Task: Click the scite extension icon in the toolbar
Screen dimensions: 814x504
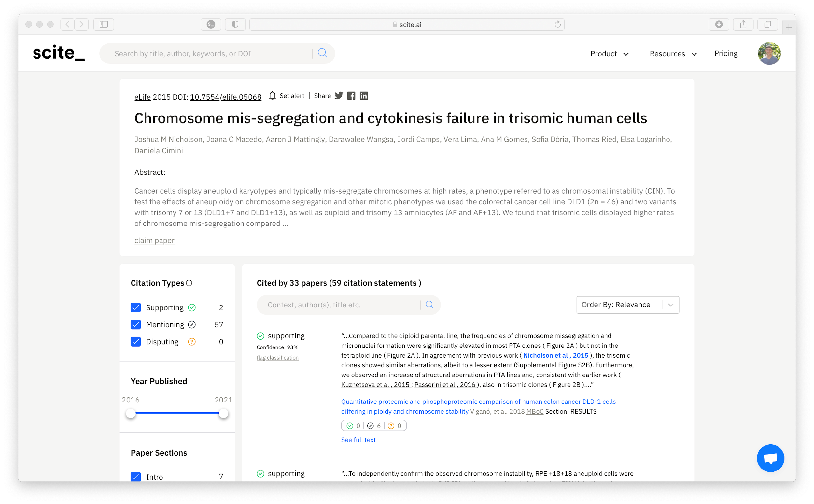Action: [x=211, y=24]
